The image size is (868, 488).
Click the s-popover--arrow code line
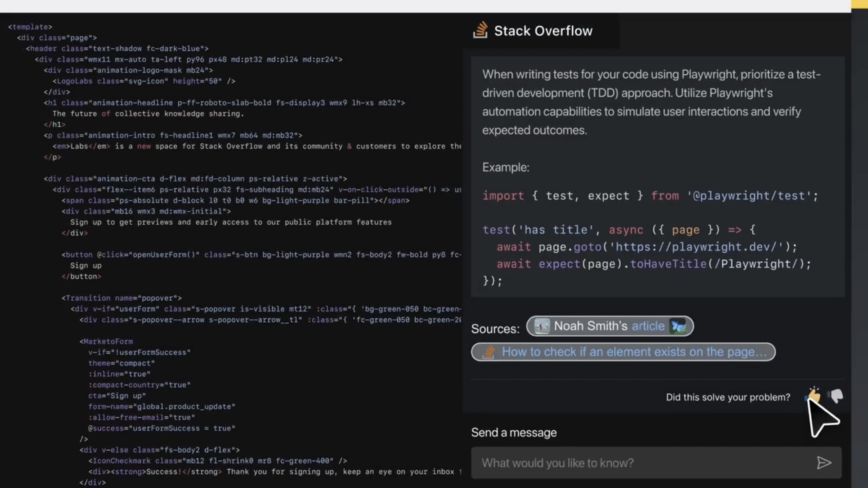pyautogui.click(x=270, y=320)
